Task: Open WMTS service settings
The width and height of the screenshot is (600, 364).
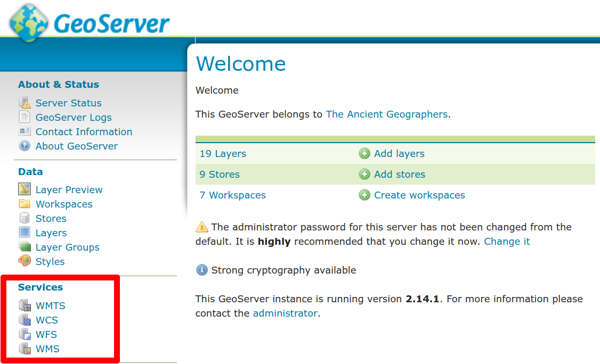Action: (x=51, y=306)
